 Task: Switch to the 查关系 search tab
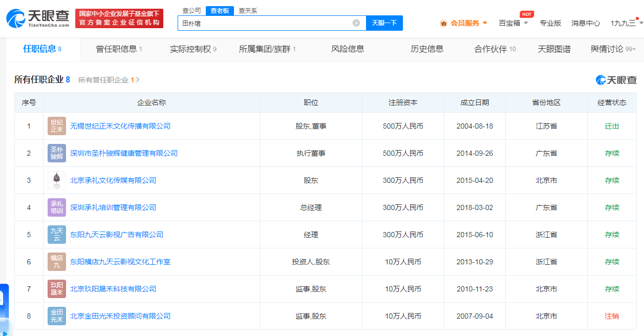coord(248,11)
